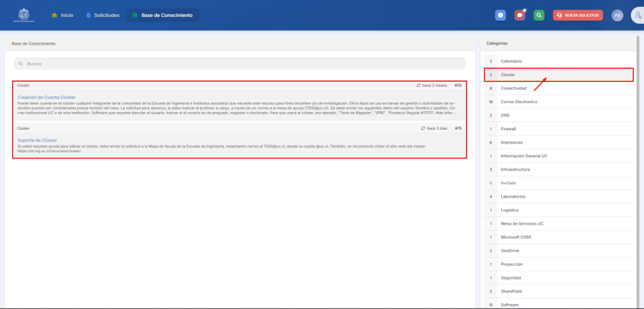This screenshot has height=309, width=644.
Task: Open the chat assistant speech-bubble icon
Action: (x=519, y=15)
